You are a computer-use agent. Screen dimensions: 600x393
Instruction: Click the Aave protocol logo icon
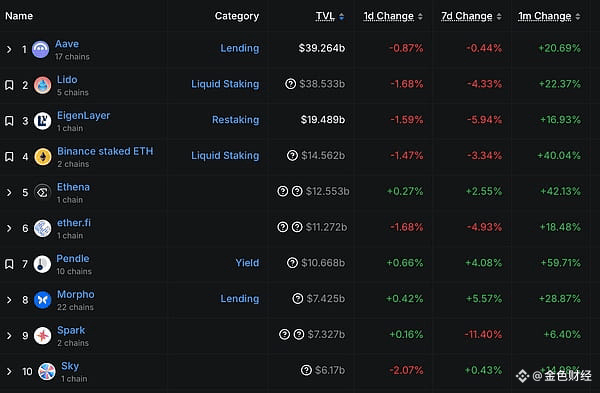point(41,49)
